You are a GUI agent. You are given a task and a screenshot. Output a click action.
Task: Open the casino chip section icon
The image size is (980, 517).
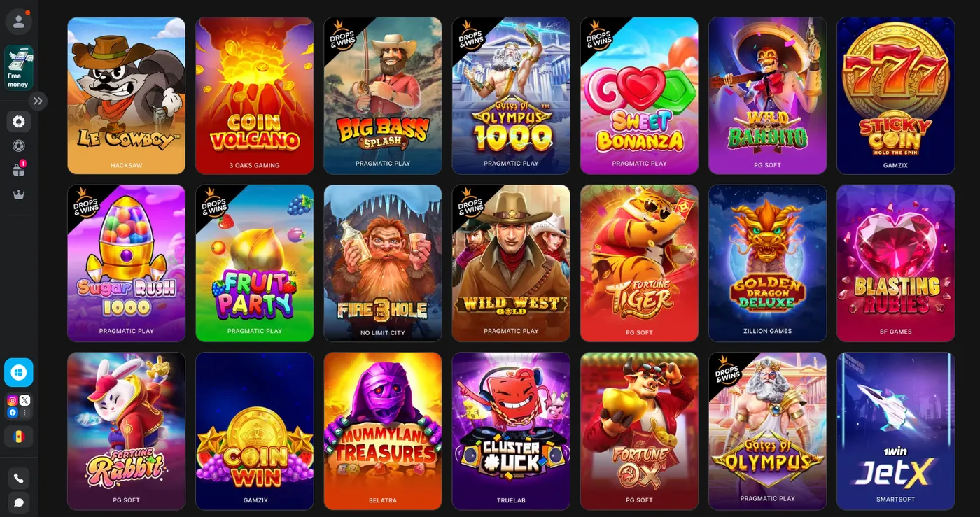point(19,122)
